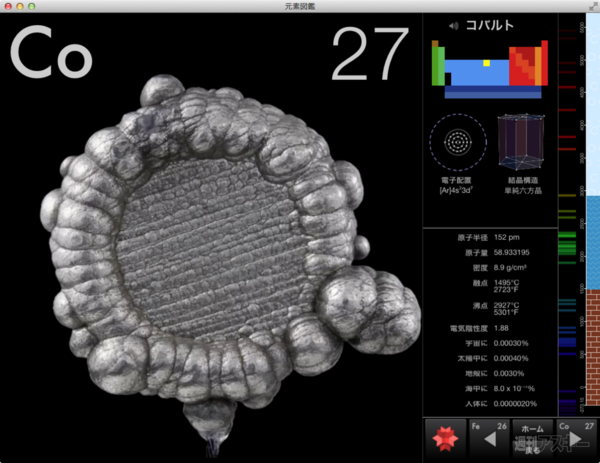Open the electron configuration diagram

(457, 142)
